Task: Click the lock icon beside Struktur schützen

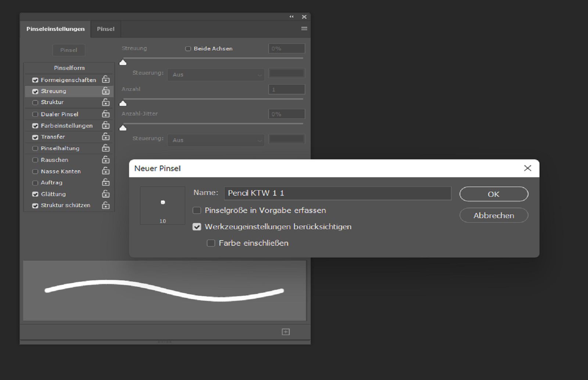Action: coord(106,205)
